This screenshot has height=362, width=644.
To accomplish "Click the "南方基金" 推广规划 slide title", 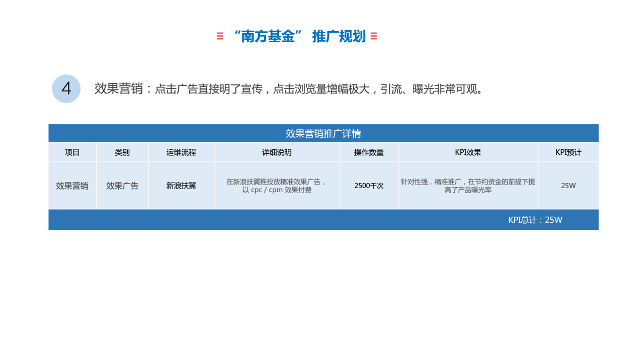I will (x=299, y=36).
